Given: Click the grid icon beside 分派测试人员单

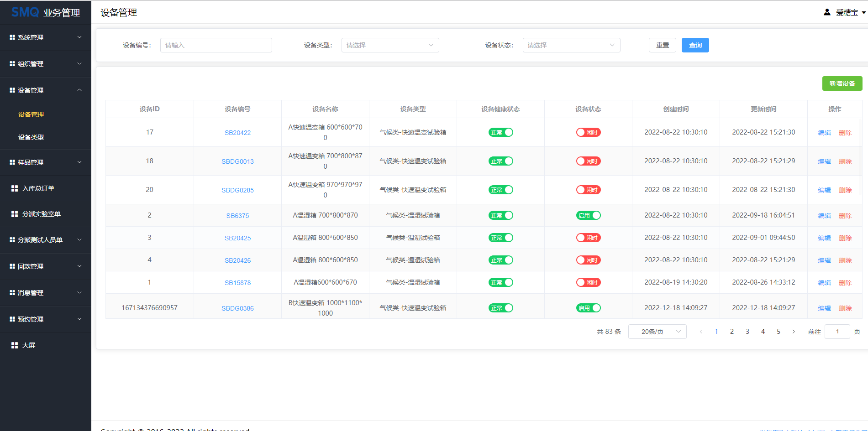Looking at the screenshot, I should (x=12, y=240).
